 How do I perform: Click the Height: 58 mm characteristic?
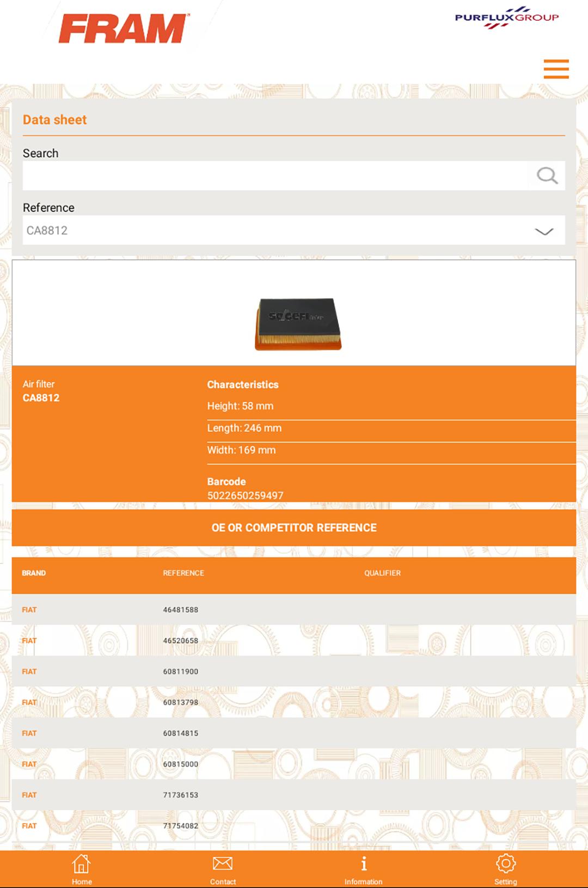click(x=240, y=406)
